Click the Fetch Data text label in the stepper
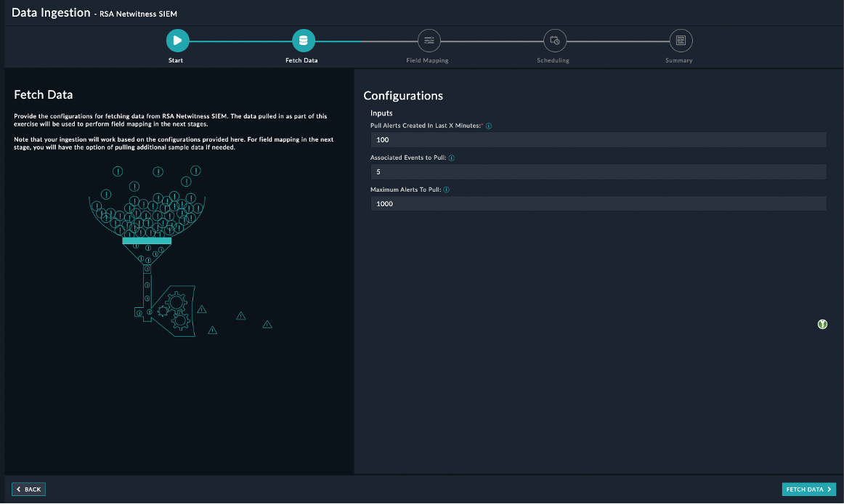Screen dimensions: 844x504 301,60
